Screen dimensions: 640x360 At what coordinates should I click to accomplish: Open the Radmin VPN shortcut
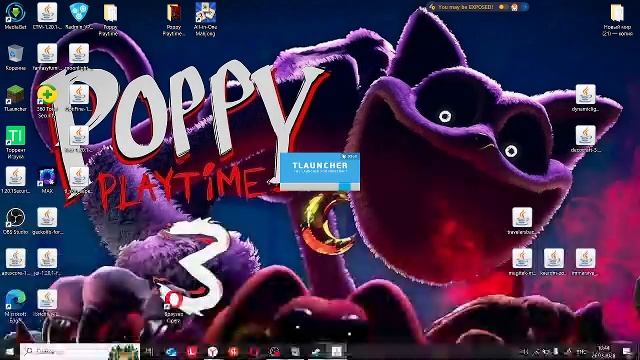(x=79, y=16)
